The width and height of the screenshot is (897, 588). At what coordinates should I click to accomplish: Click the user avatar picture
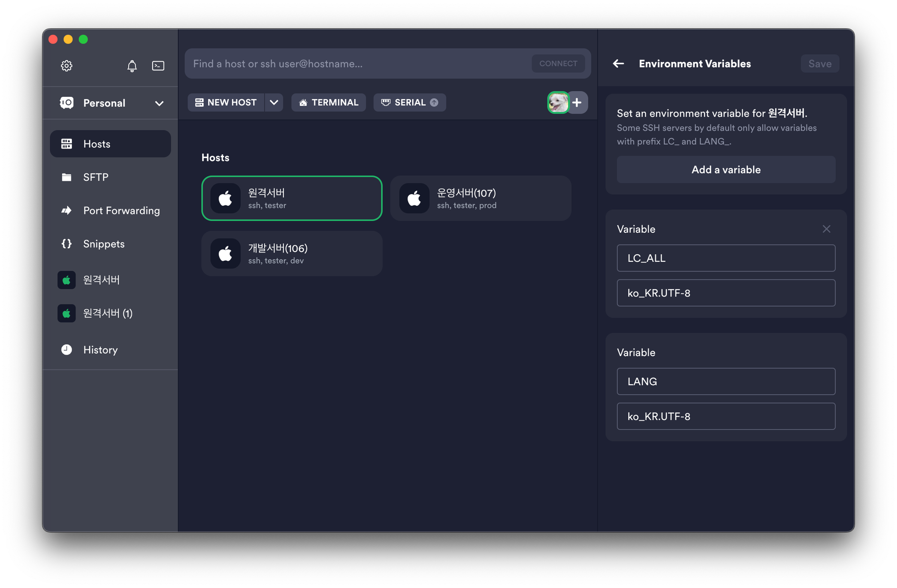[557, 103]
